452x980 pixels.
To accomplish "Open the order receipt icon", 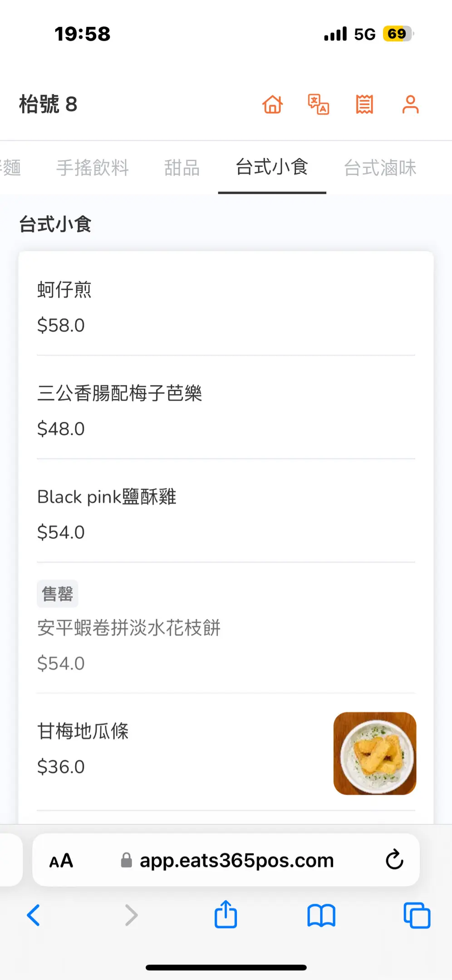I will coord(364,104).
